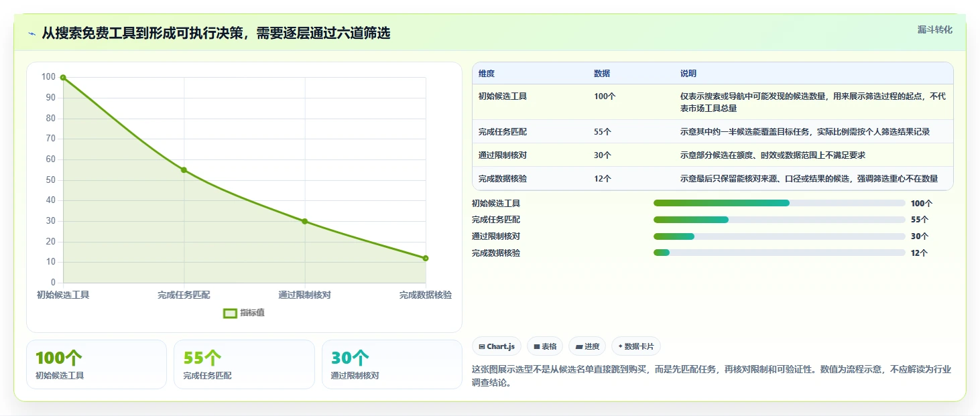Toggle the 指标值 chart legend
The image size is (980, 416).
click(244, 313)
